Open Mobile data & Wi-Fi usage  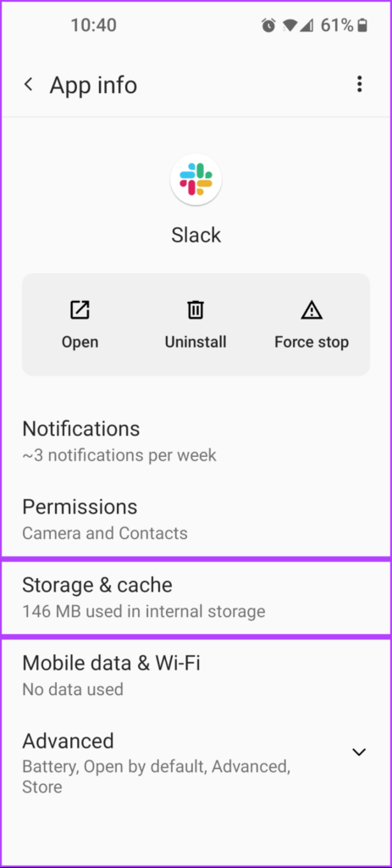coord(196,675)
